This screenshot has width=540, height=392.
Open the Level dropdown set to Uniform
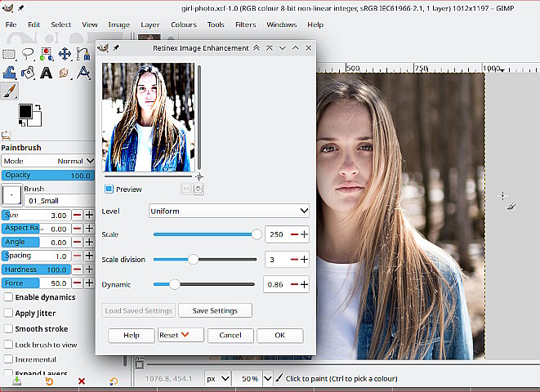coord(229,211)
